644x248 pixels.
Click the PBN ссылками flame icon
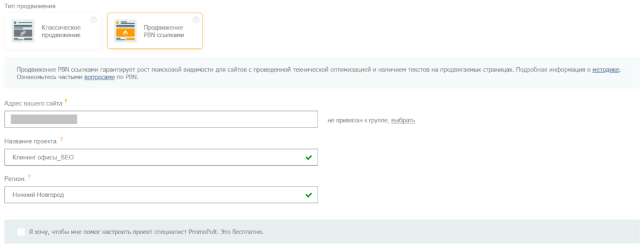[x=125, y=31]
